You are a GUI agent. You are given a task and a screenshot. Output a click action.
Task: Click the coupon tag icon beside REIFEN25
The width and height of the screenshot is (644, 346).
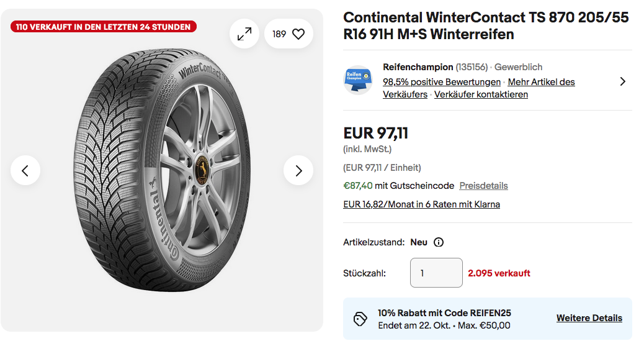(360, 319)
